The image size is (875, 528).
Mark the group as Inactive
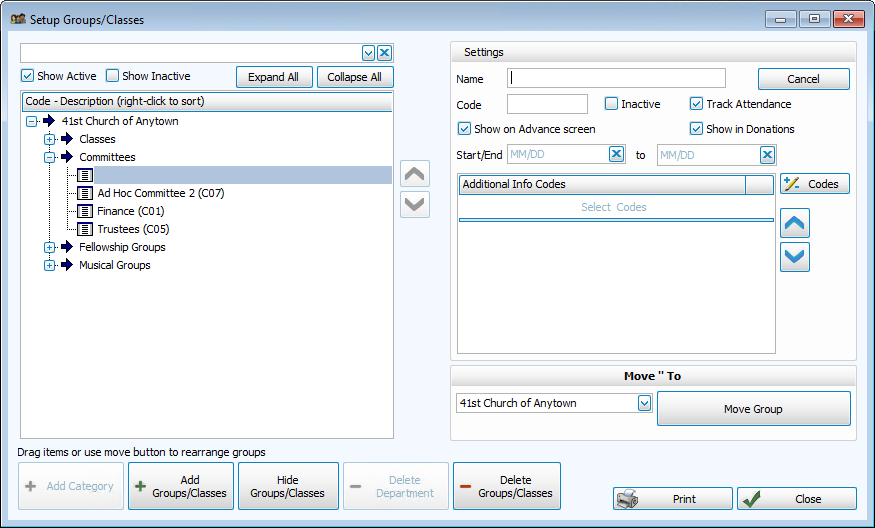tap(611, 104)
